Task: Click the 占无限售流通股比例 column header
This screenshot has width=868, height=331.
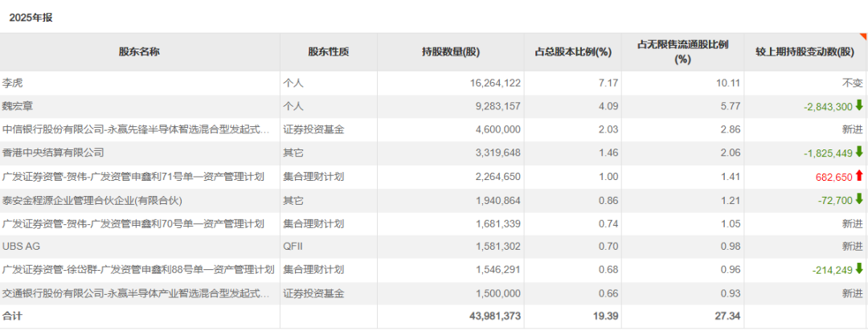Action: (683, 52)
